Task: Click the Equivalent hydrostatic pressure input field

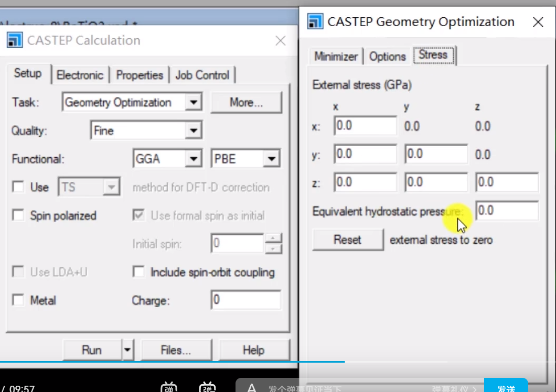Action: 507,211
